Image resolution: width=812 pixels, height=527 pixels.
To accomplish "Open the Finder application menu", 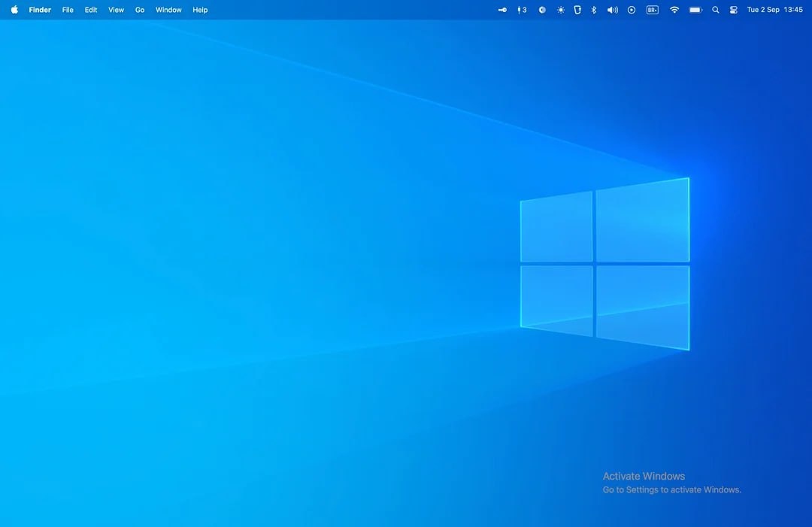I will coord(40,10).
